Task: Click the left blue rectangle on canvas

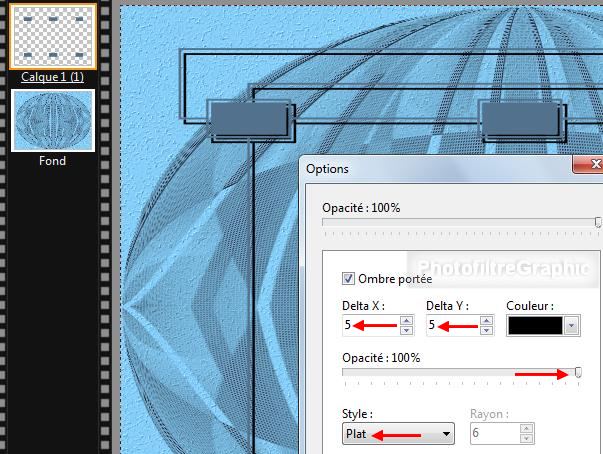Action: tap(248, 119)
